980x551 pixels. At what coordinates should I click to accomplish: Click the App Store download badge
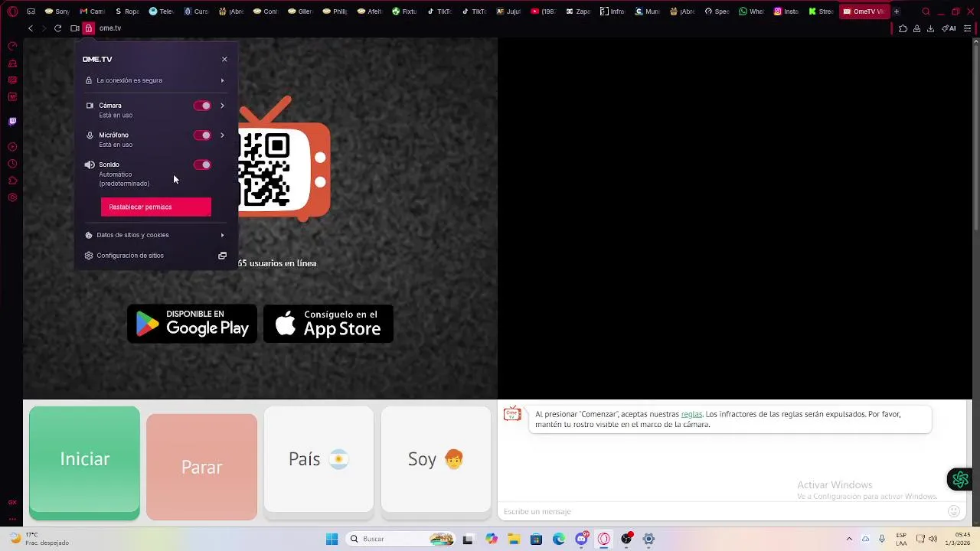point(328,324)
